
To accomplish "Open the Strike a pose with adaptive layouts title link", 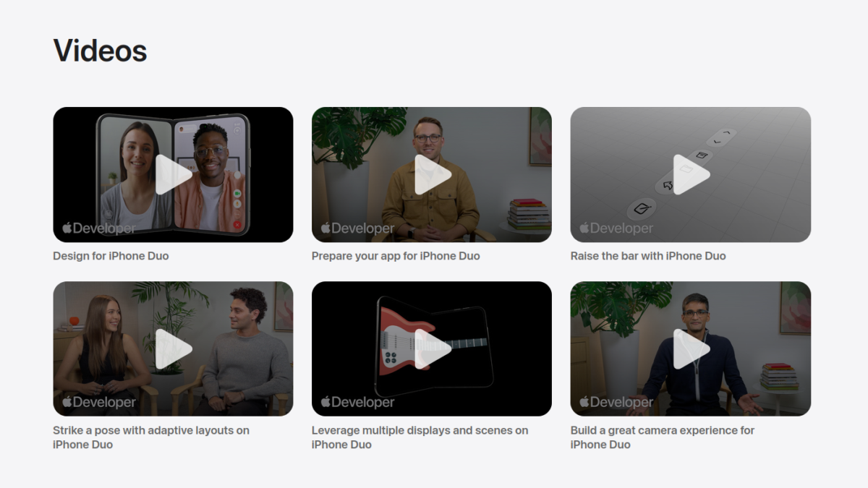I will point(151,437).
